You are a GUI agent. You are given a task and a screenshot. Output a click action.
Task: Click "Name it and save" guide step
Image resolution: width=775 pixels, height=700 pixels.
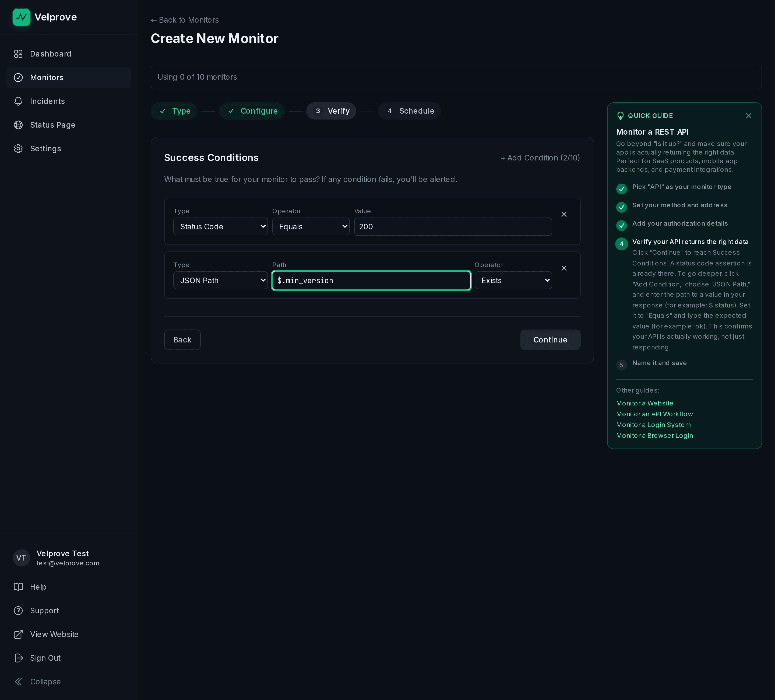(x=659, y=363)
